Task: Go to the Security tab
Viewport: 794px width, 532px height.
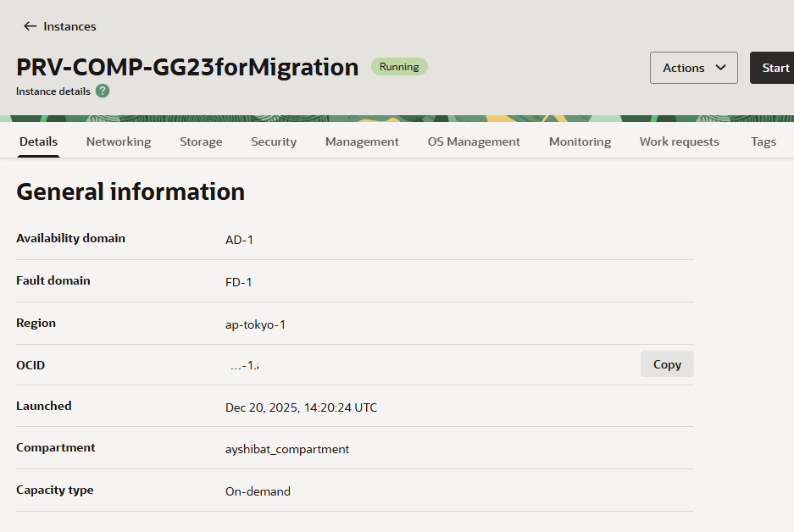Action: pos(274,141)
